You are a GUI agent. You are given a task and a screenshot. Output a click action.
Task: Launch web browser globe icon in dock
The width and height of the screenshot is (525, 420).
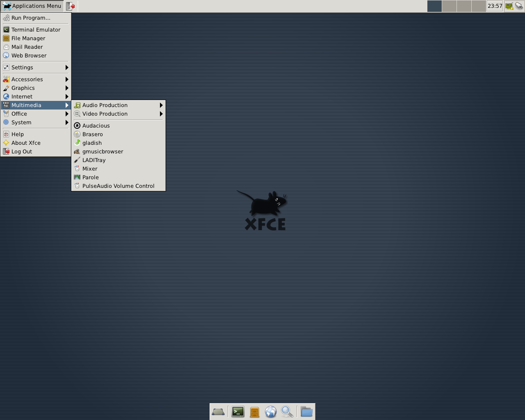point(271,411)
